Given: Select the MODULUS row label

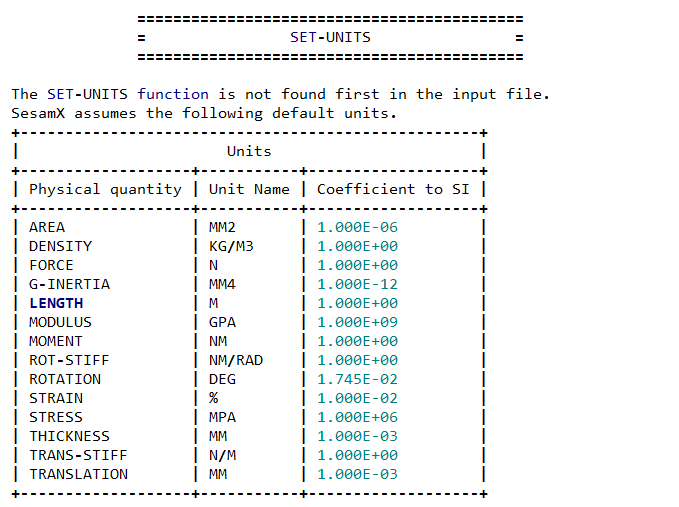Looking at the screenshot, I should click(x=61, y=323).
